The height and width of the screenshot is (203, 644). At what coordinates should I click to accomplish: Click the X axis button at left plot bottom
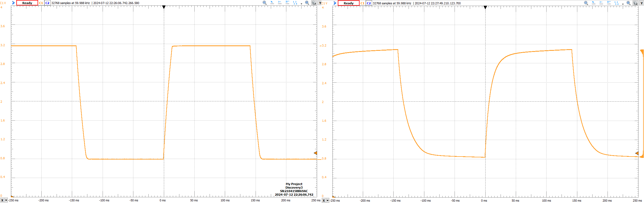click(x=2, y=200)
